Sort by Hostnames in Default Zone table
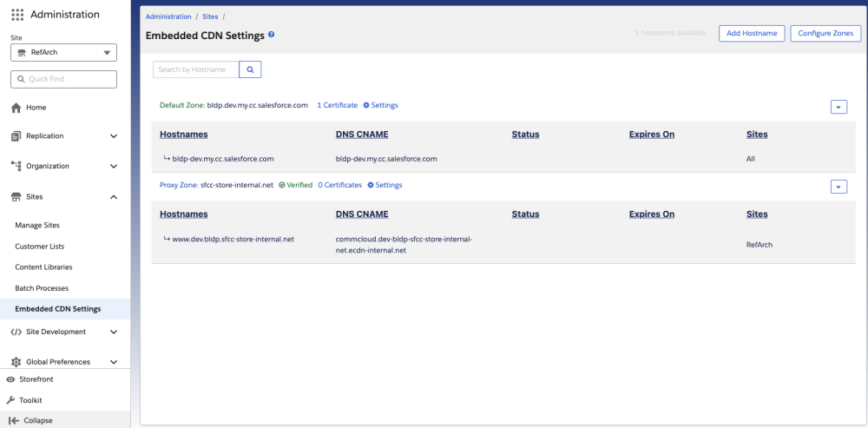Image resolution: width=868 pixels, height=428 pixels. pyautogui.click(x=184, y=135)
